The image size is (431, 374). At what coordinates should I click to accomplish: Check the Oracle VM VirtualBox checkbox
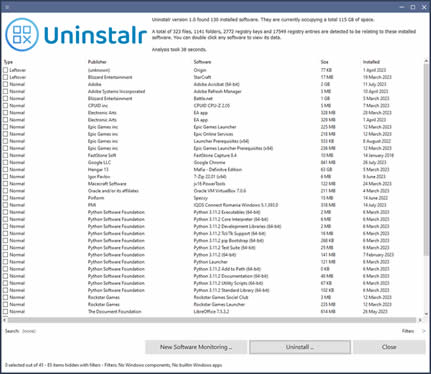coord(6,191)
